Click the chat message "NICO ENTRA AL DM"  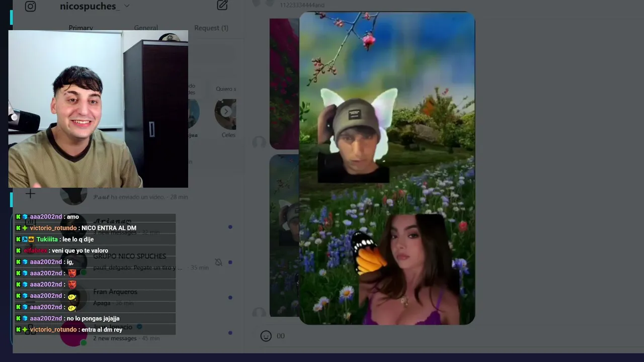[109, 228]
